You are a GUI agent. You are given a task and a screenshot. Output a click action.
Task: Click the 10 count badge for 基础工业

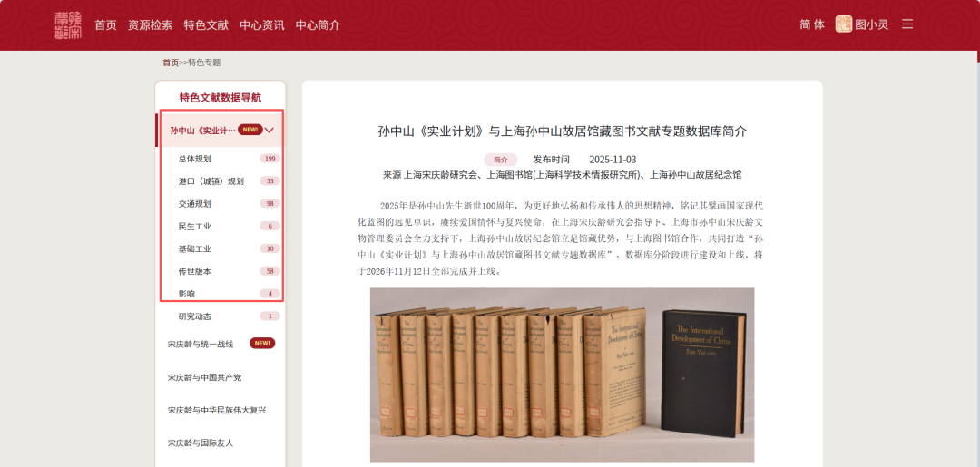coord(270,248)
